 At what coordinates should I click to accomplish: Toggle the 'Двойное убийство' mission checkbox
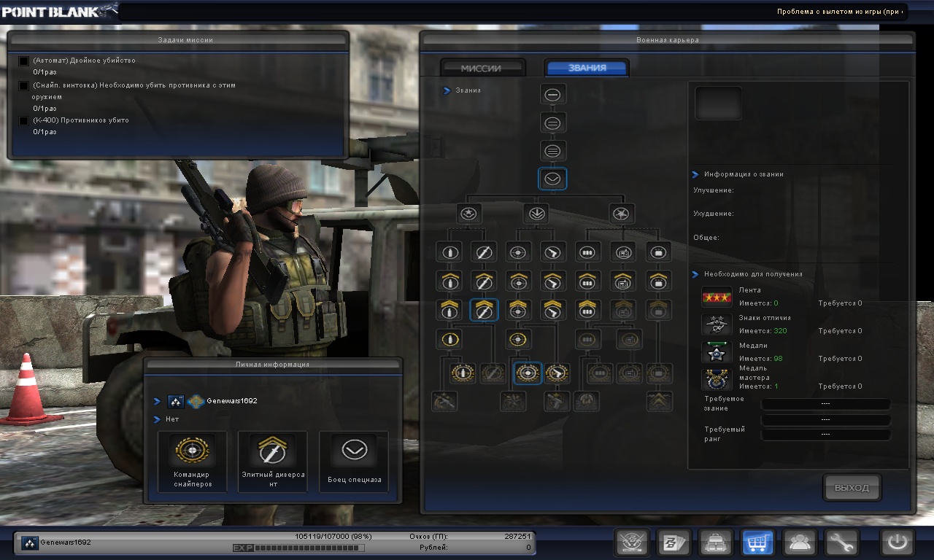coord(23,61)
